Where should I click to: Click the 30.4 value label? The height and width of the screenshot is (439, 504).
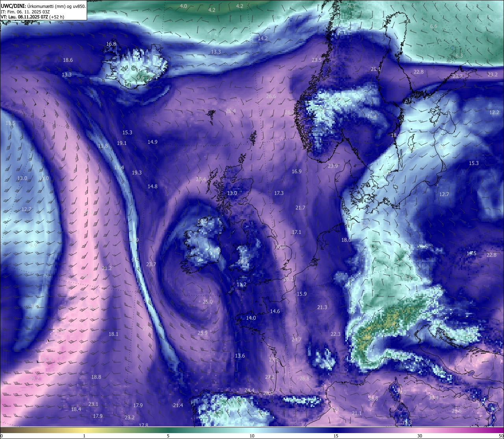(434, 398)
